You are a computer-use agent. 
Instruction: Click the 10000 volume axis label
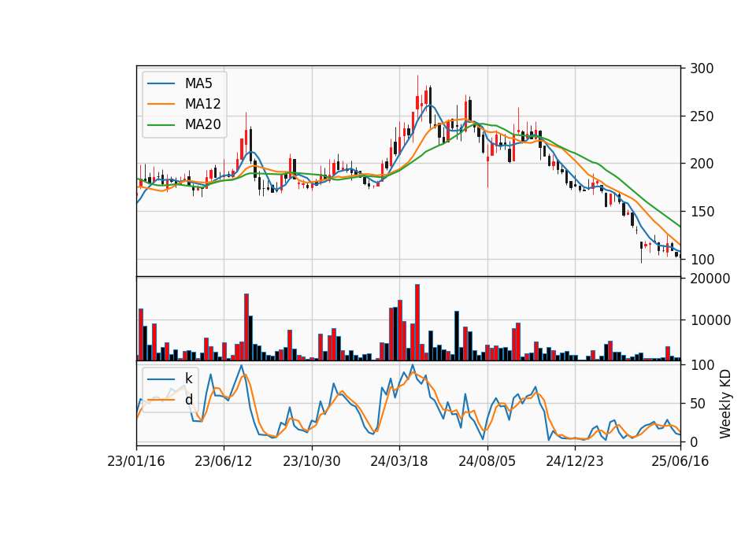pyautogui.click(x=710, y=320)
